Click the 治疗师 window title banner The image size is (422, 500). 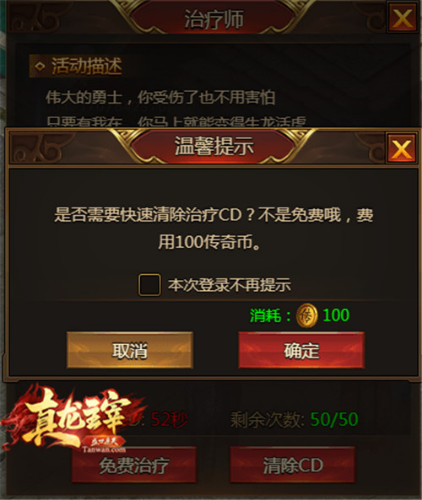214,19
